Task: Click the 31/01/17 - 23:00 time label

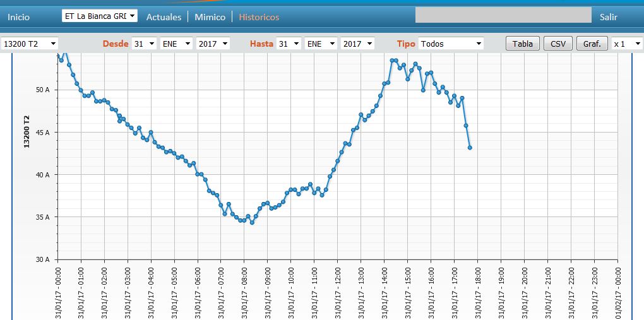Action: tap(594, 292)
